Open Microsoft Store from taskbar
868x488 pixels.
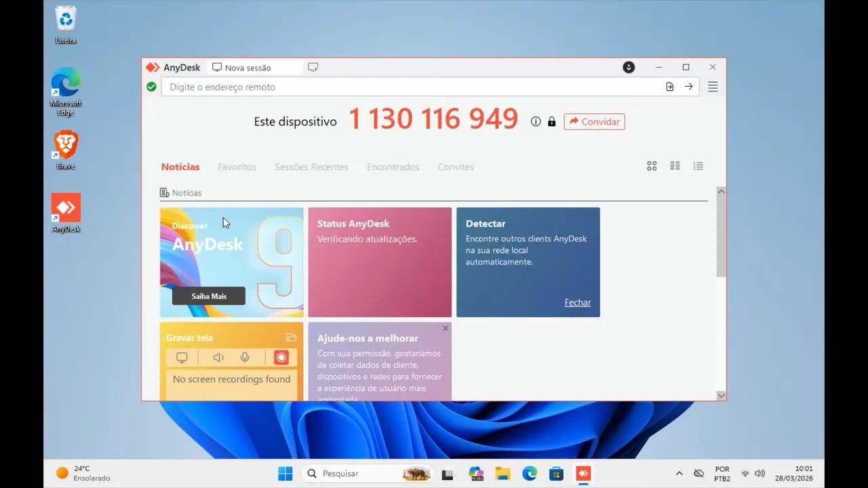tap(556, 474)
